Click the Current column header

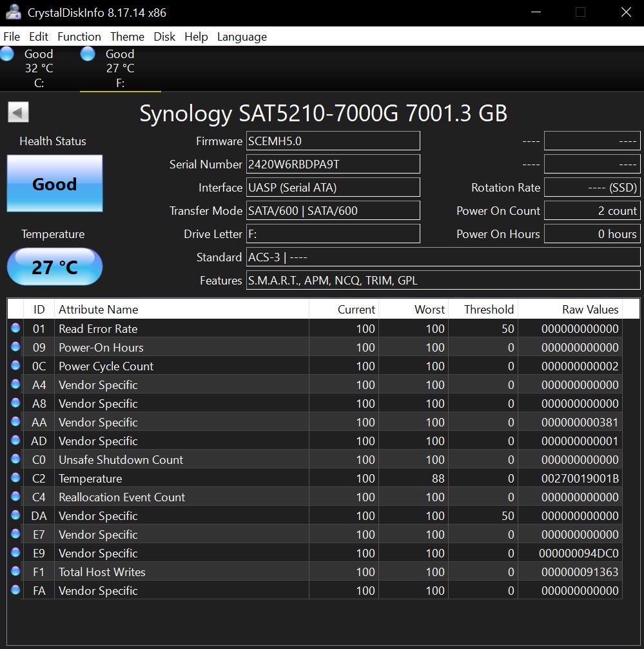tap(344, 309)
